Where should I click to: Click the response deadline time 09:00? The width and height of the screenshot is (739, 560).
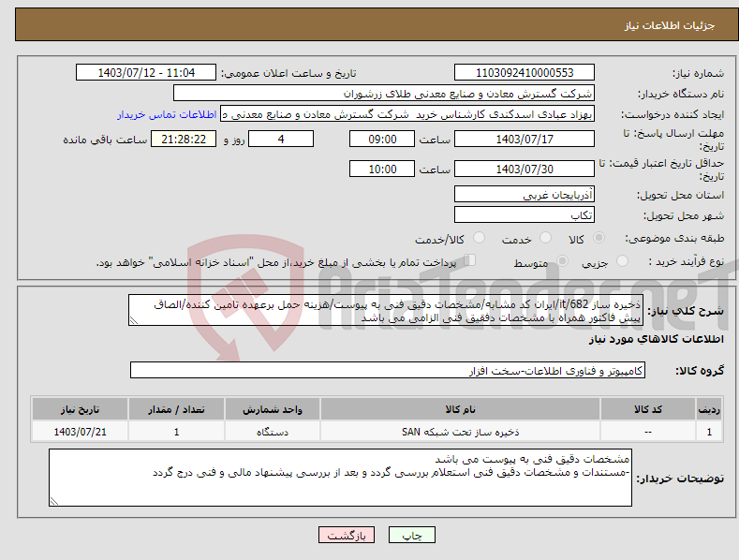382,139
